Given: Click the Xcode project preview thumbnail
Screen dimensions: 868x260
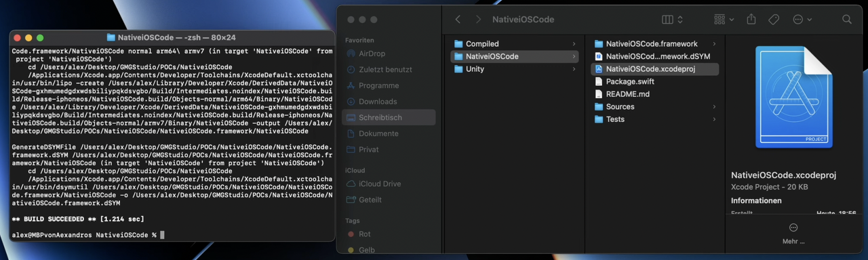Looking at the screenshot, I should coord(793,97).
